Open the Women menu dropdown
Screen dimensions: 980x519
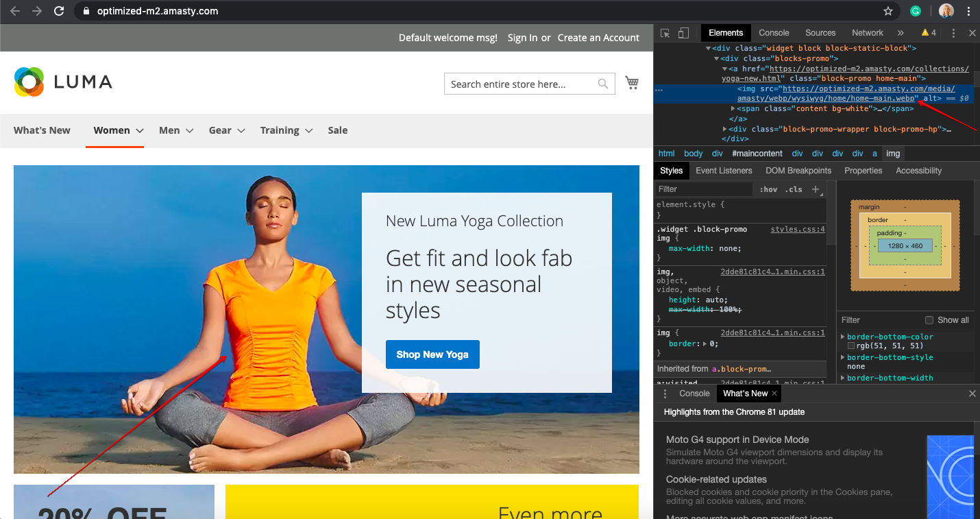click(x=119, y=130)
